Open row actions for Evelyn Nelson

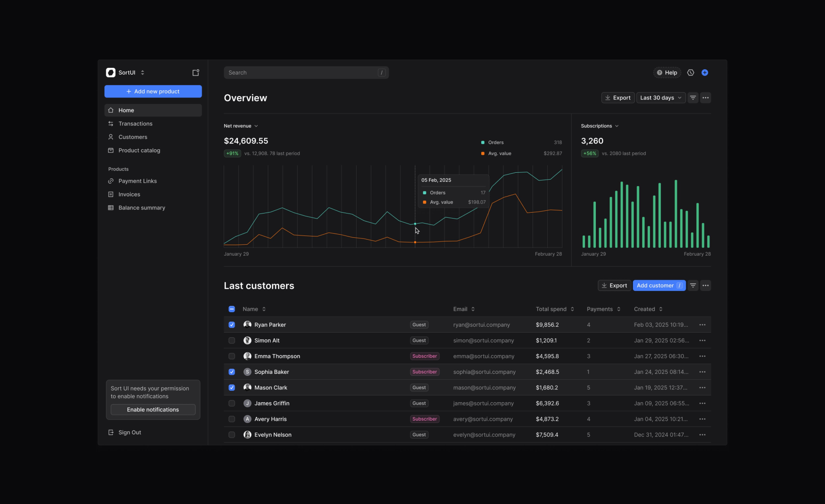[x=703, y=435]
